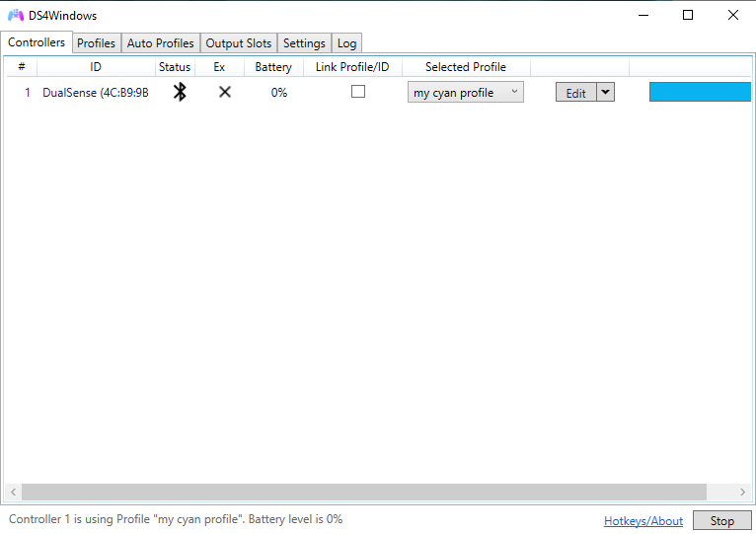Select the DualSense (4C:B9:9B controller ID

point(96,92)
